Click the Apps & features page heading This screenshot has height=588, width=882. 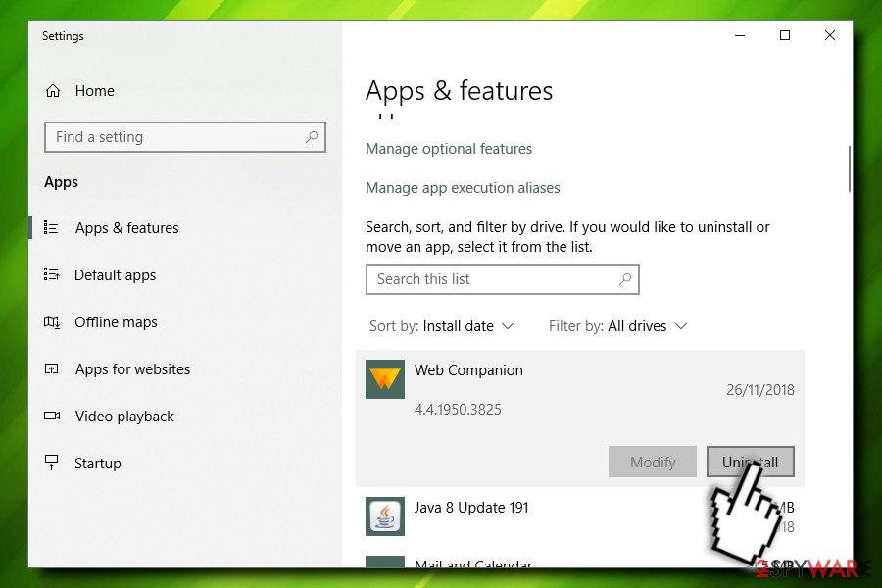point(459,91)
